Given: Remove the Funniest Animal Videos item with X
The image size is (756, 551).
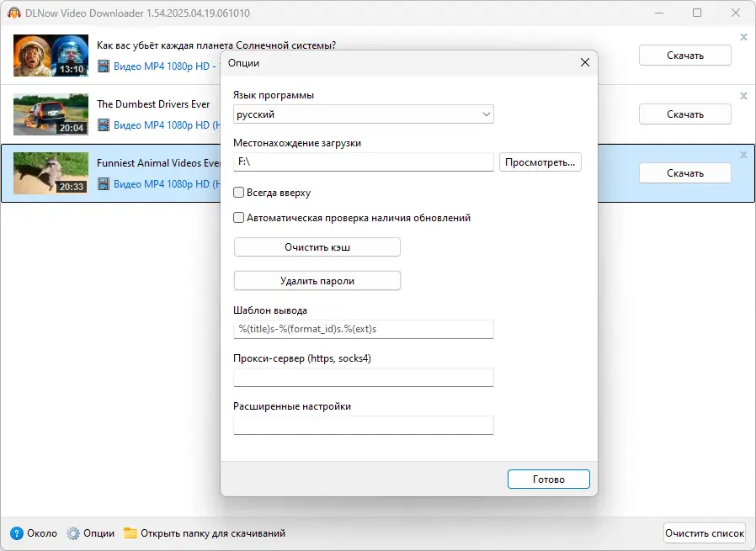Looking at the screenshot, I should (x=743, y=155).
